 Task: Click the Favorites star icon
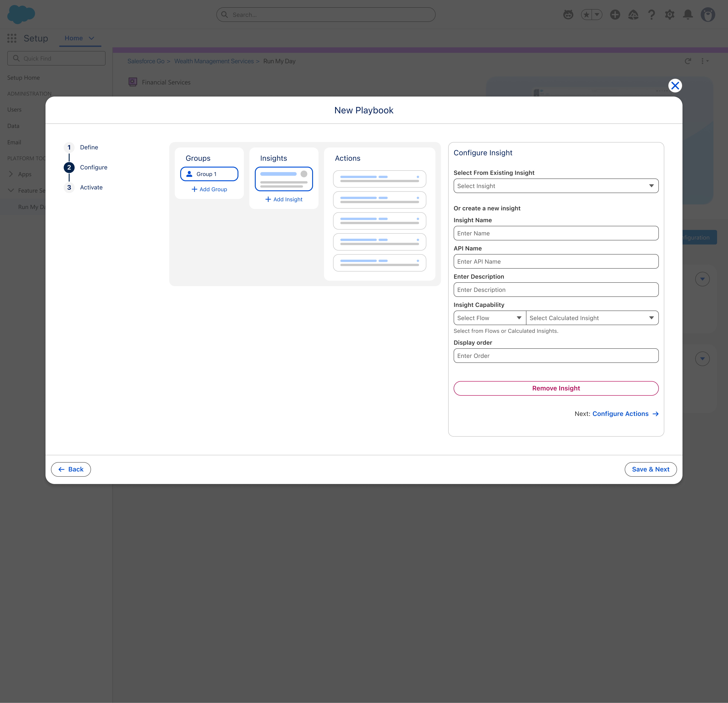[586, 15]
